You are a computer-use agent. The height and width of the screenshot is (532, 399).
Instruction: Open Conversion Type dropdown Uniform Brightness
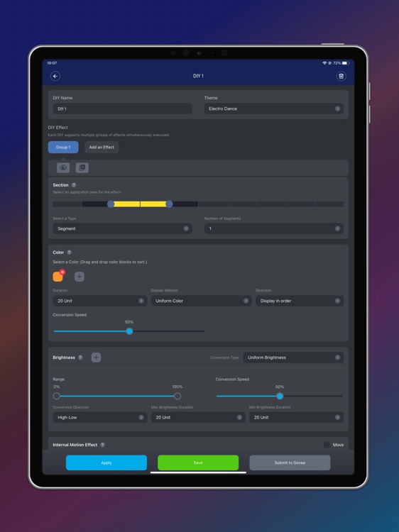pyautogui.click(x=293, y=358)
